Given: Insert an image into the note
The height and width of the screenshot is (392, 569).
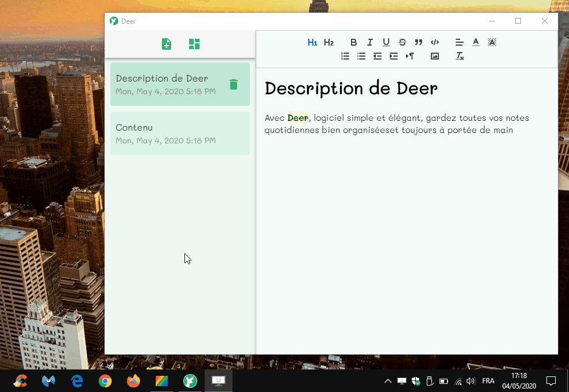Looking at the screenshot, I should (435, 56).
